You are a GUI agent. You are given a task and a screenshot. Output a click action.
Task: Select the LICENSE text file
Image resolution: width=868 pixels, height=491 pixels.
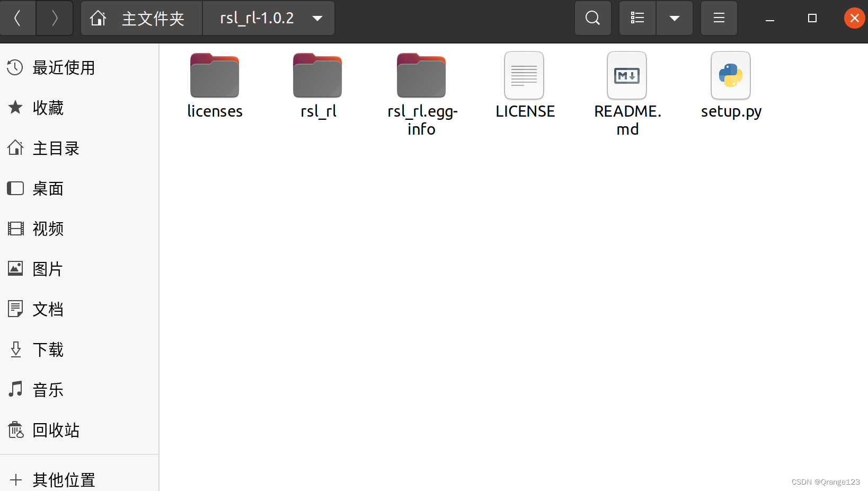[525, 86]
